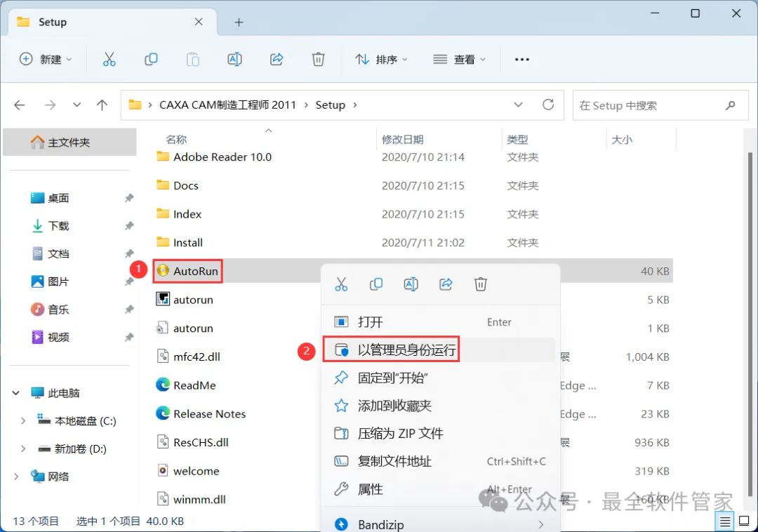This screenshot has width=758, height=532.
Task: Click the Rename icon in the context menu
Action: pyautogui.click(x=411, y=284)
